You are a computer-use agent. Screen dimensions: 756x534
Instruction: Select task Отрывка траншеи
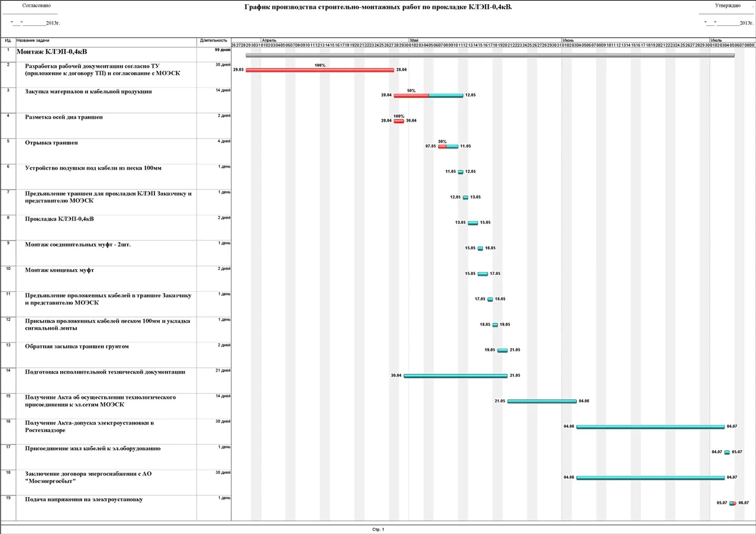51,142
